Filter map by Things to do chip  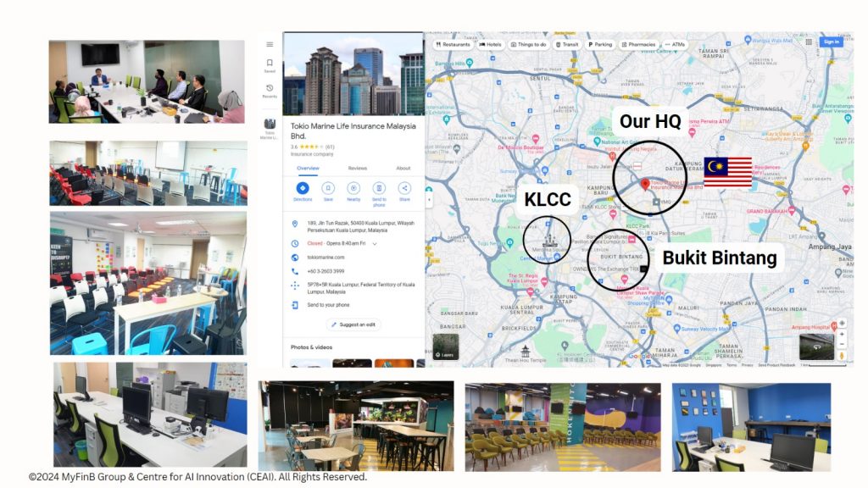click(529, 44)
